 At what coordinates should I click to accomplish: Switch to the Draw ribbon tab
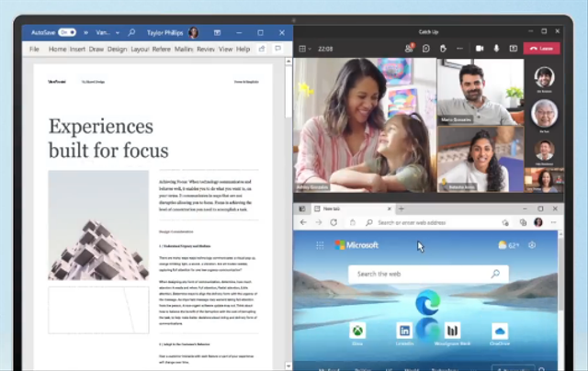tap(96, 49)
